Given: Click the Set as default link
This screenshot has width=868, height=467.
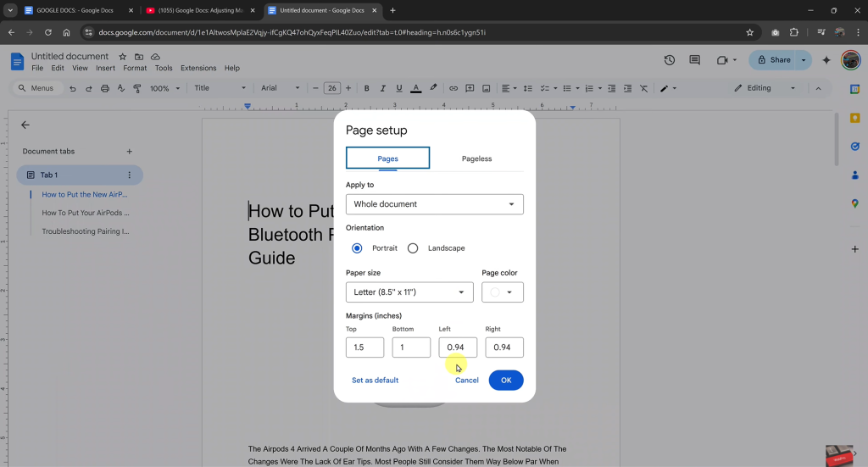Looking at the screenshot, I should (375, 381).
